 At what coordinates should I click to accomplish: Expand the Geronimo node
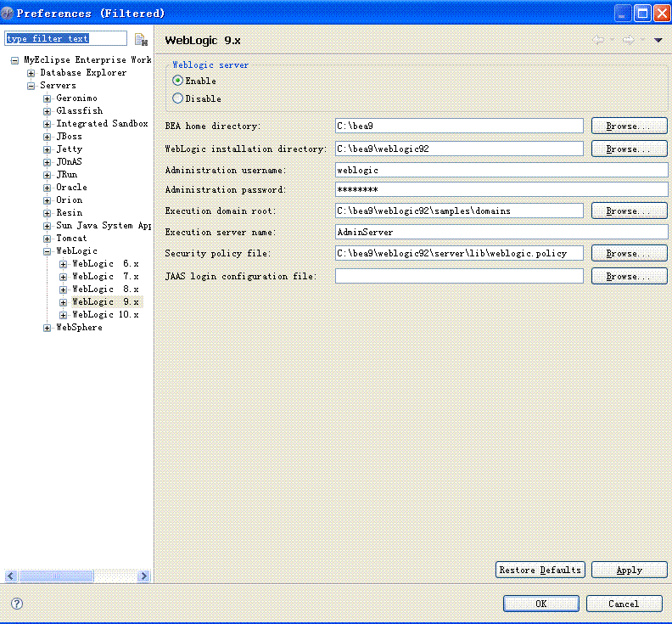coord(48,98)
